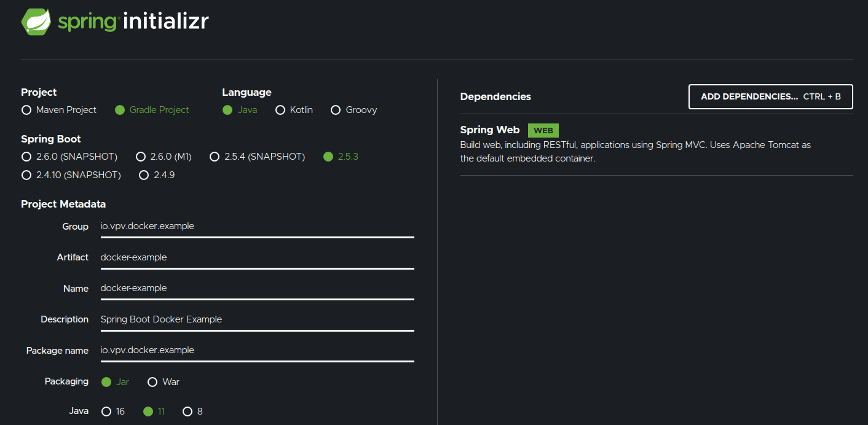Choose Kotlin as the language

point(294,110)
